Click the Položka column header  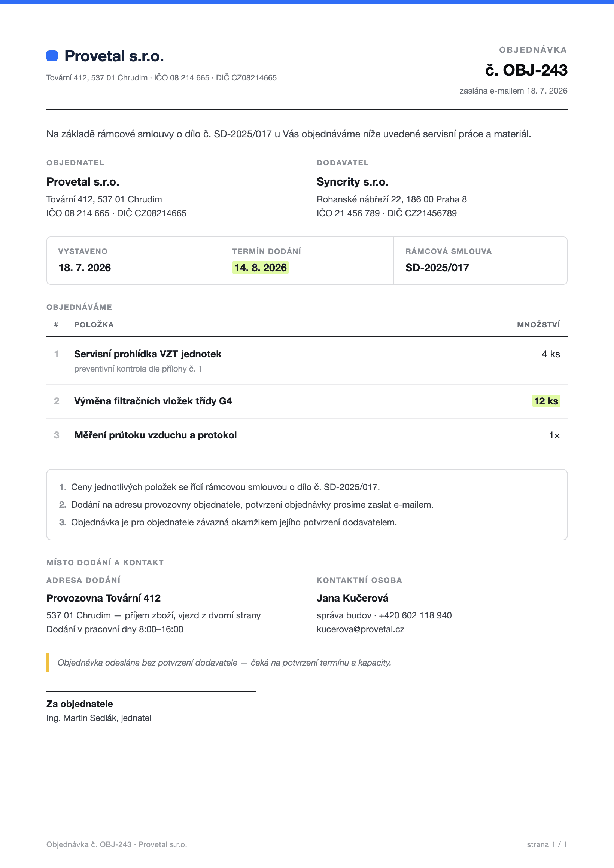(94, 324)
